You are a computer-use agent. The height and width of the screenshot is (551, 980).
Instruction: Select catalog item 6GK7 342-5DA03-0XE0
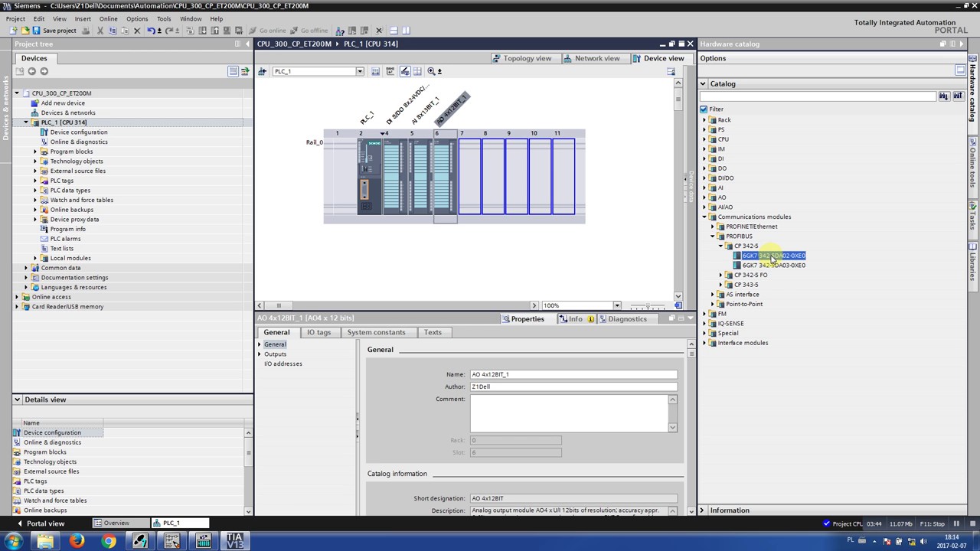pos(773,266)
